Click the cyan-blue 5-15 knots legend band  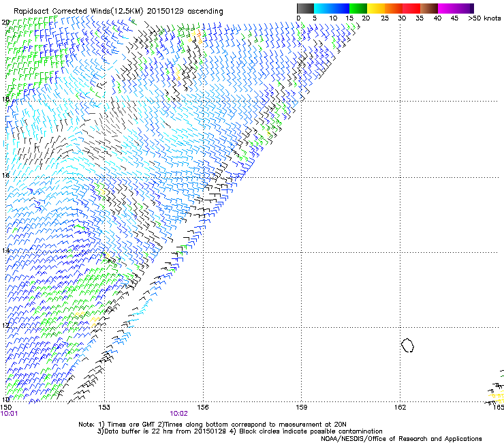pyautogui.click(x=332, y=8)
